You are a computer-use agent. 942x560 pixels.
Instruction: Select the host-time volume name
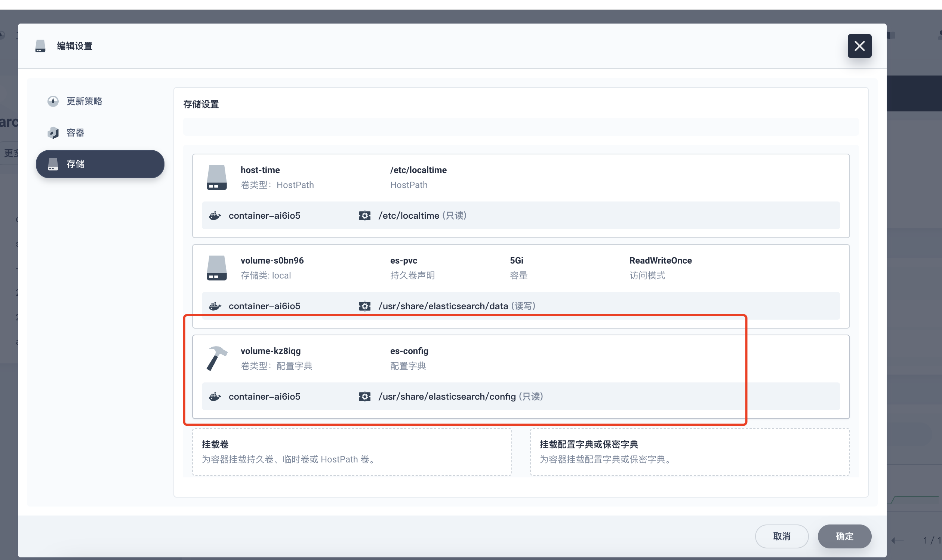pyautogui.click(x=260, y=170)
